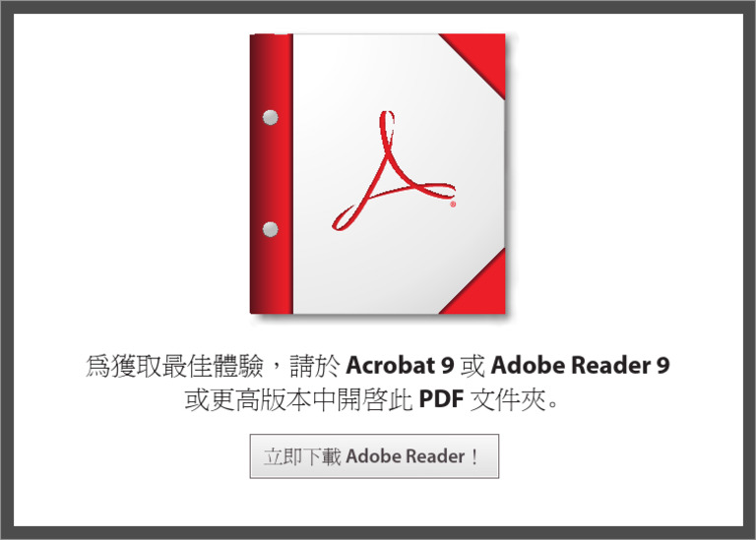
Task: Click the 或更高版本中開啓此 text
Action: click(298, 399)
